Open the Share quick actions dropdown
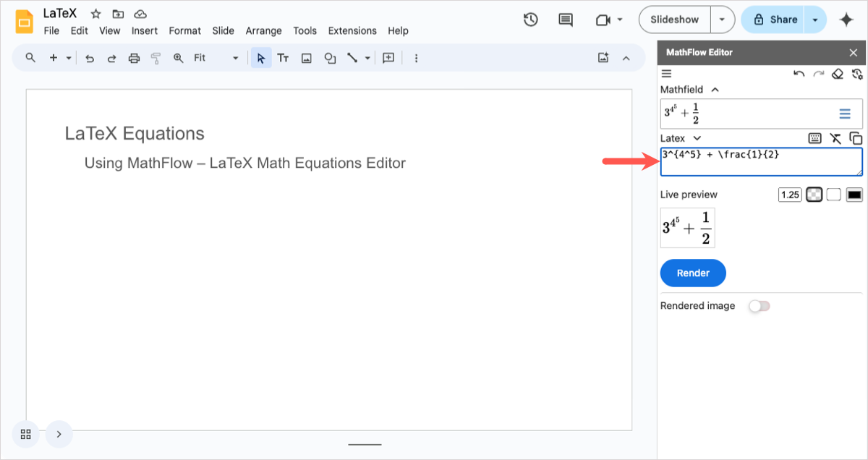This screenshot has width=868, height=460. click(815, 20)
